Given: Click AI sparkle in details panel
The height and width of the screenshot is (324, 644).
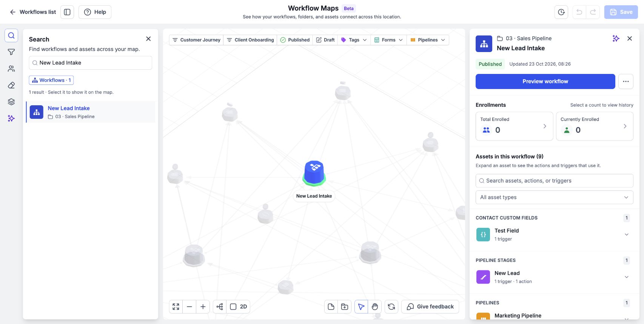Looking at the screenshot, I should click(616, 38).
